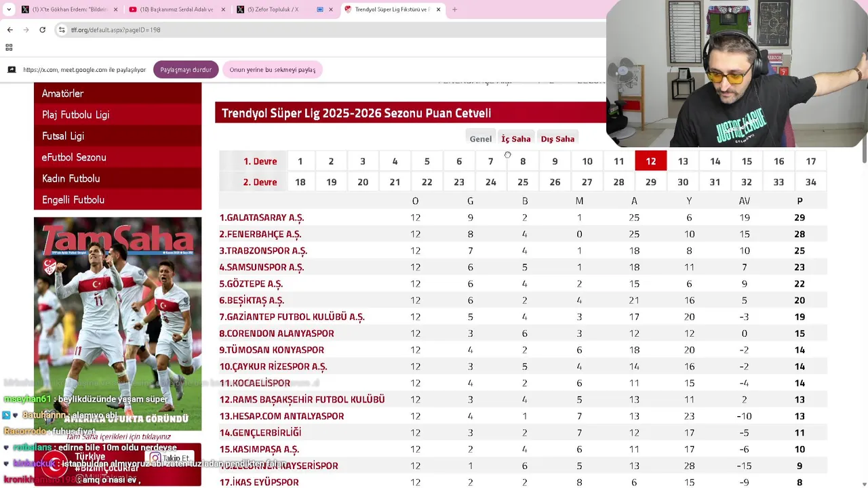Screen dimensions: 868x488
Task: Open 11.KOCAELİSPOR team link
Action: point(254,383)
